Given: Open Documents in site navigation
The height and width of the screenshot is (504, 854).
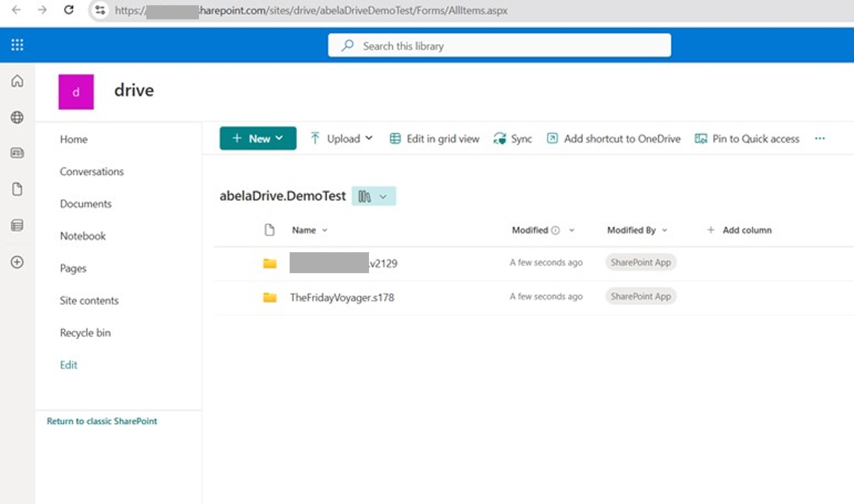Looking at the screenshot, I should pos(86,203).
